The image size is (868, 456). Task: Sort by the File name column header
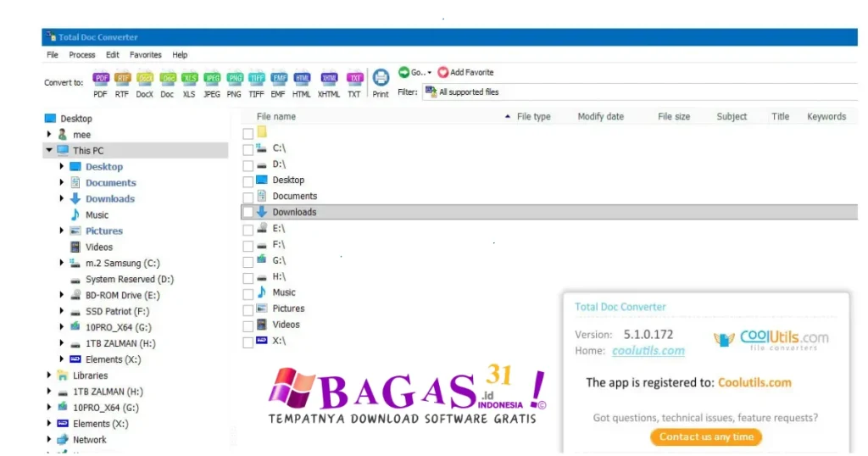(276, 117)
